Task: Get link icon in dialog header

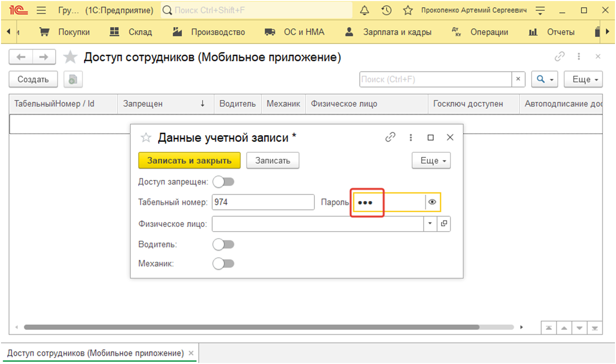Action: click(391, 137)
